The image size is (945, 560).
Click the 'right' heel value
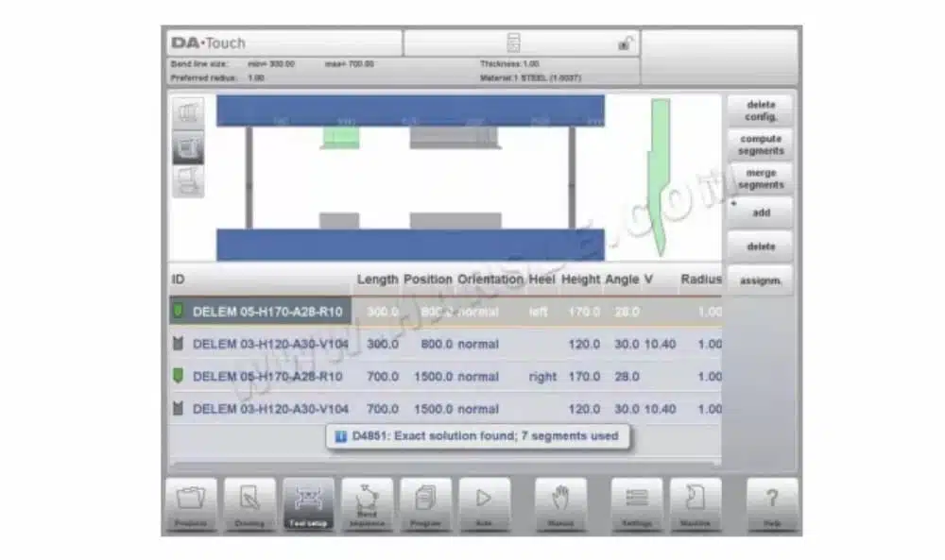click(542, 377)
